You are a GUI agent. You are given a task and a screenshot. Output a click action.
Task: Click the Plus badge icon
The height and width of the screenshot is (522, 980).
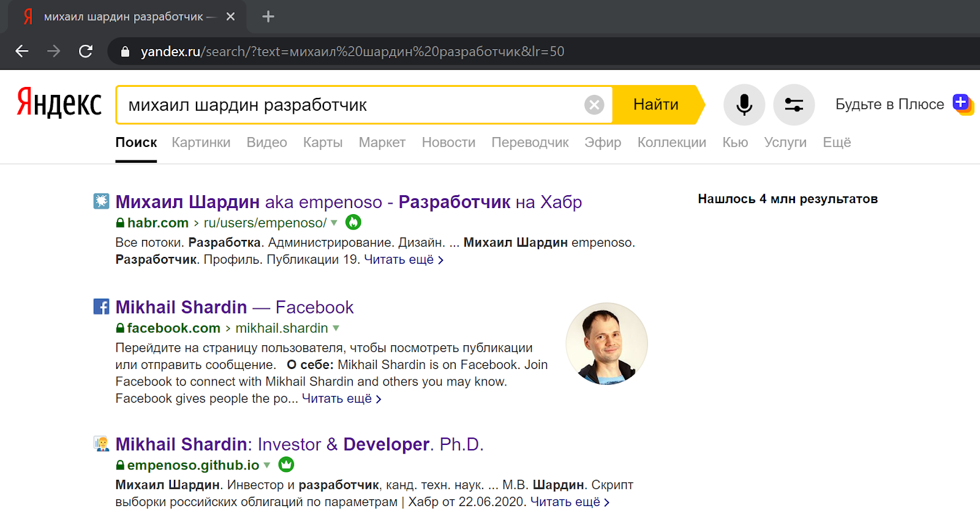click(963, 104)
